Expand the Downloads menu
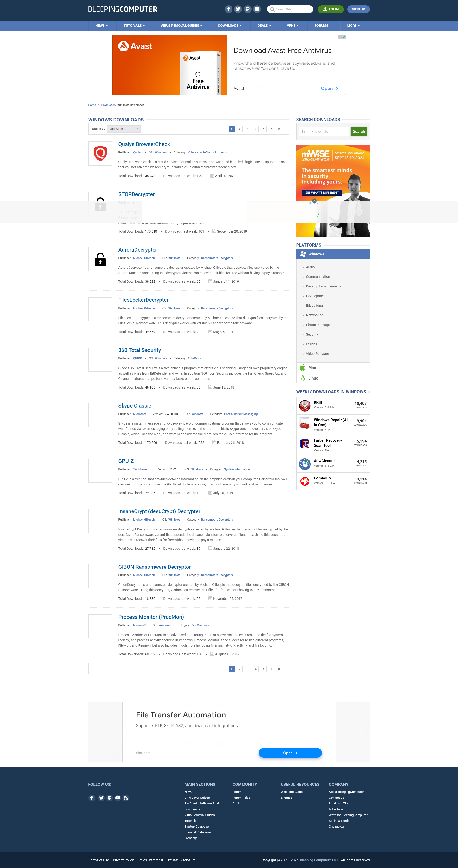Image resolution: width=458 pixels, height=868 pixels. point(230,26)
